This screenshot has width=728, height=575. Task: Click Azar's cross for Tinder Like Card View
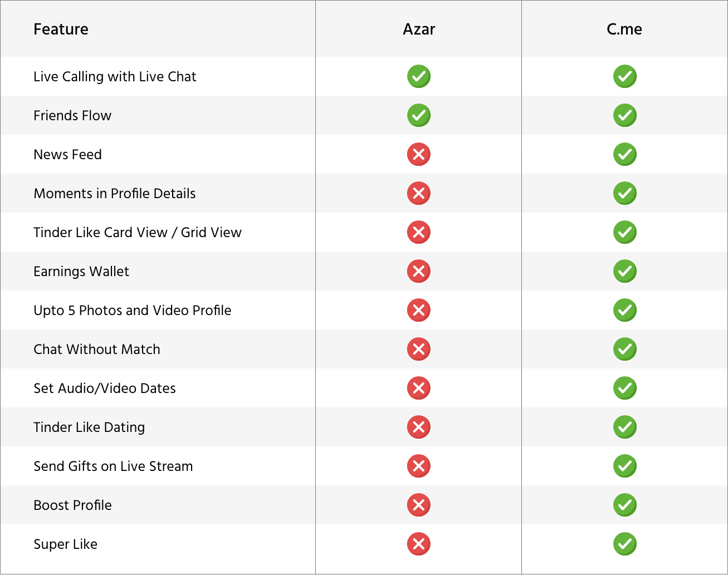click(x=419, y=232)
